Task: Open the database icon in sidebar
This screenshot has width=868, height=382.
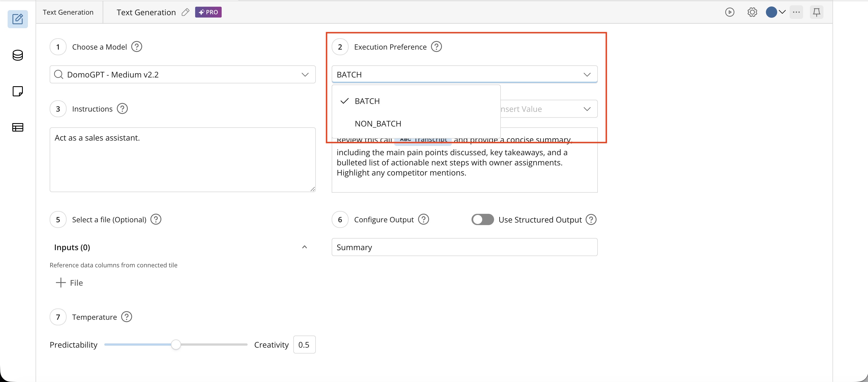Action: pyautogui.click(x=17, y=55)
